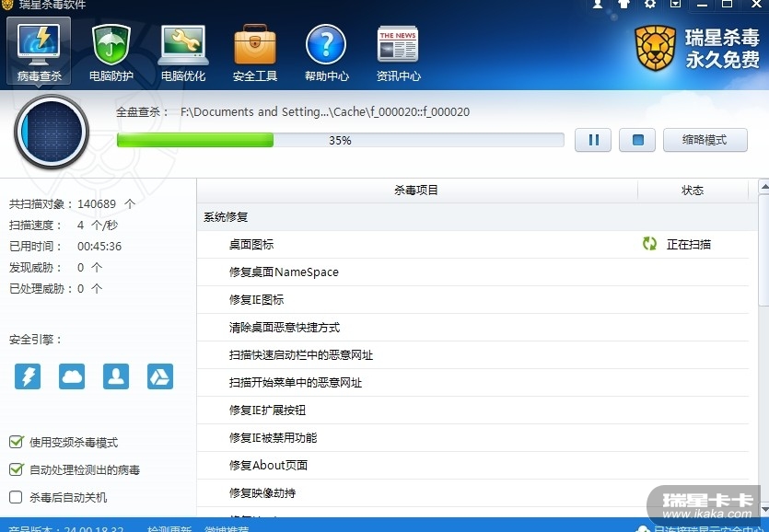Image resolution: width=769 pixels, height=532 pixels.
Task: Select 清除桌面恶意快捷方式 row
Action: (472, 327)
